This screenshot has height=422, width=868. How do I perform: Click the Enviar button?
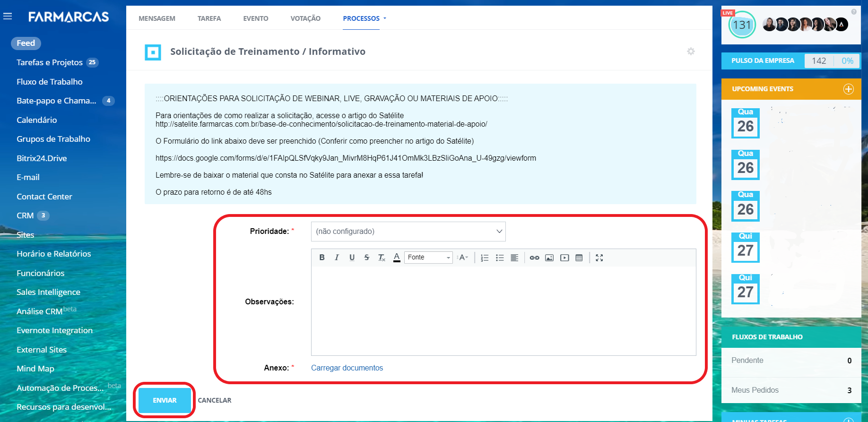point(165,400)
